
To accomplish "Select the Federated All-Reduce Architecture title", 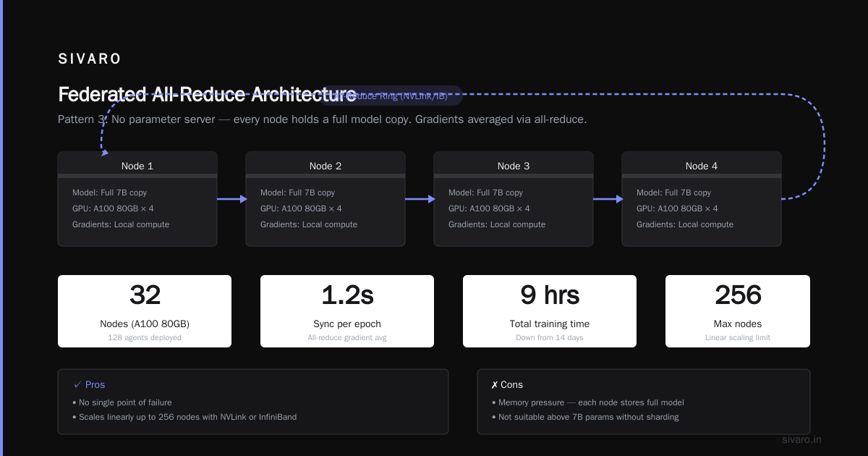I will click(x=207, y=95).
